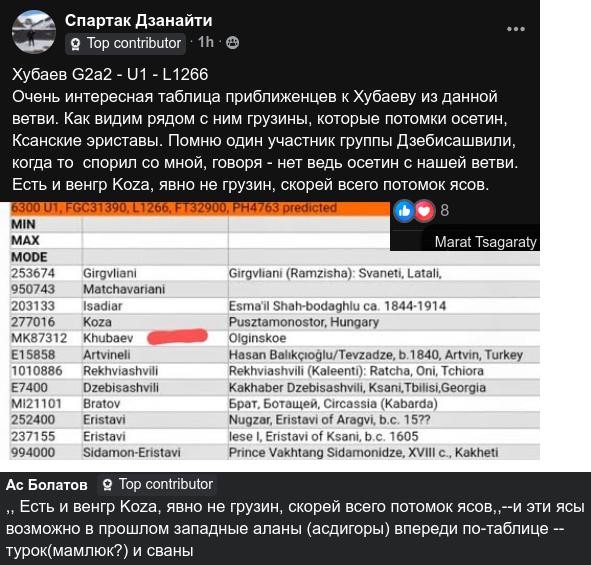Open Спартак Дзанайти profile picture
Image resolution: width=591 pixels, height=565 pixels.
(x=34, y=32)
